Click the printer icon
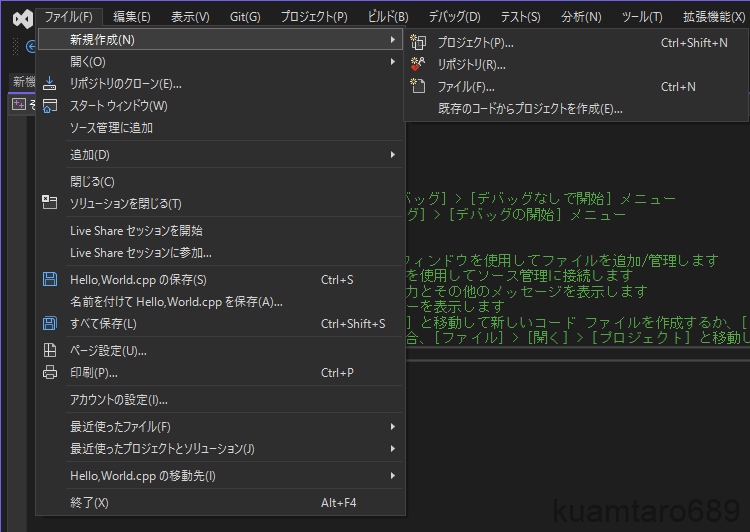The width and height of the screenshot is (750, 532). tap(50, 372)
